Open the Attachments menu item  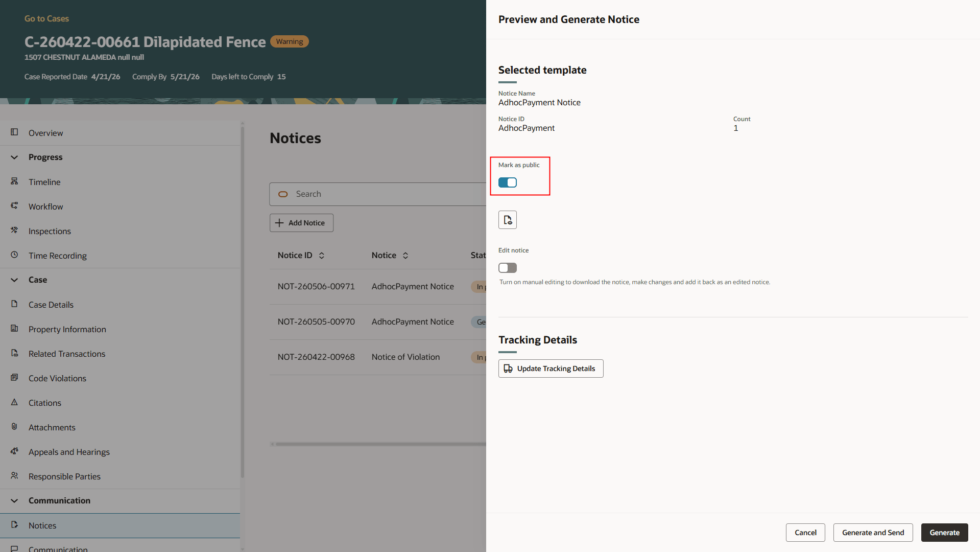pos(120,427)
